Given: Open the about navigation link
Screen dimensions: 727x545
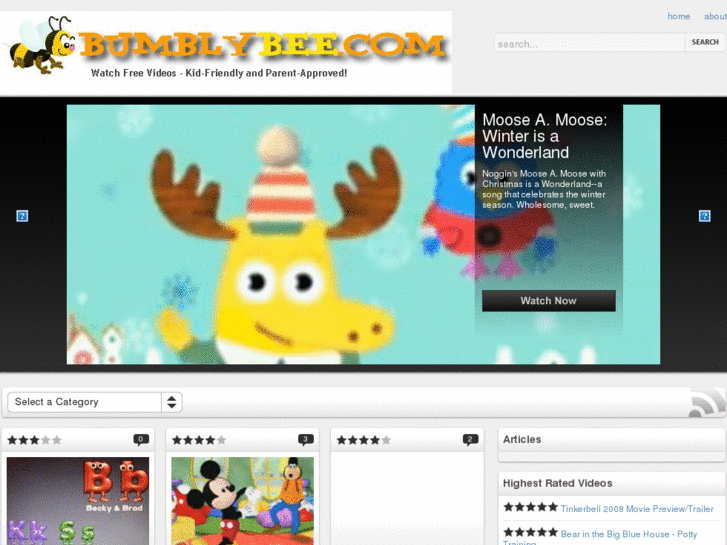Looking at the screenshot, I should point(715,16).
